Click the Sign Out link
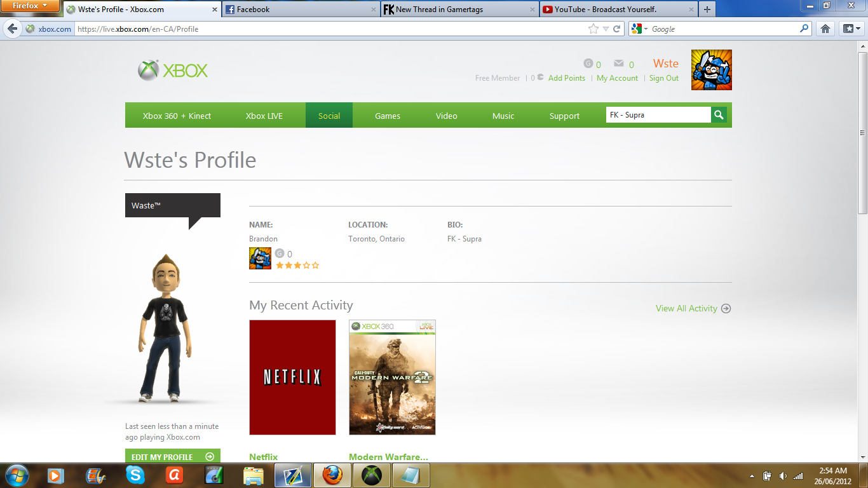 (664, 78)
